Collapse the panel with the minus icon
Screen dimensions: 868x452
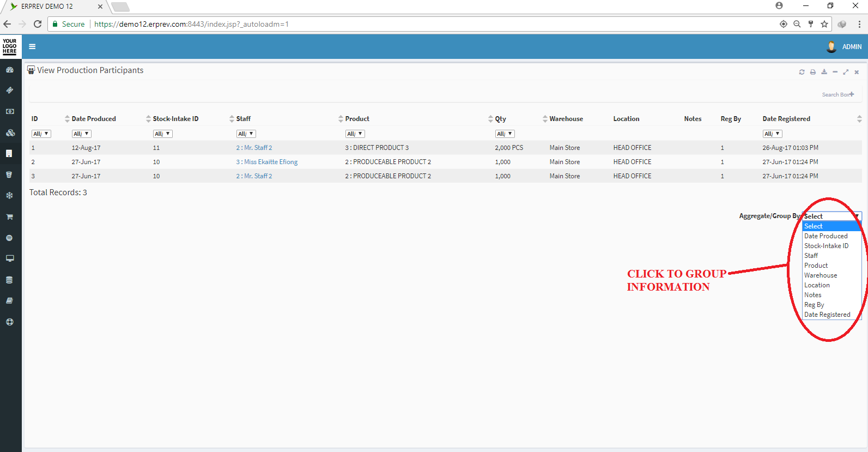point(835,72)
